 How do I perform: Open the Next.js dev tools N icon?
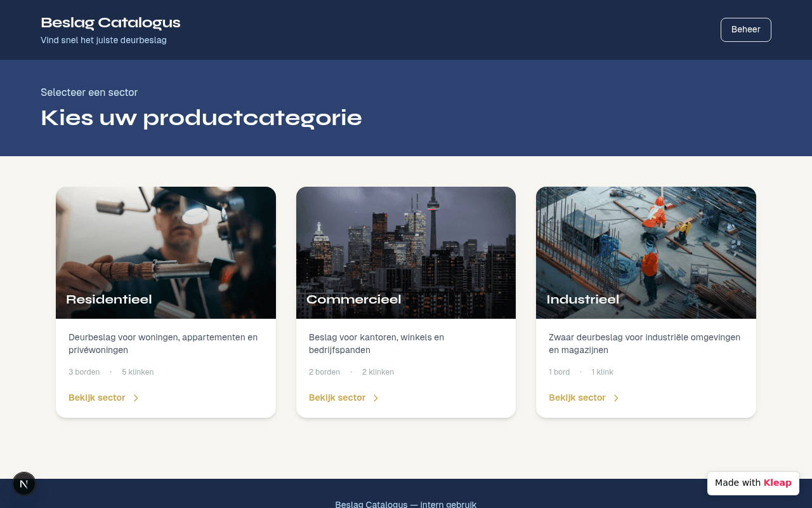(x=24, y=484)
